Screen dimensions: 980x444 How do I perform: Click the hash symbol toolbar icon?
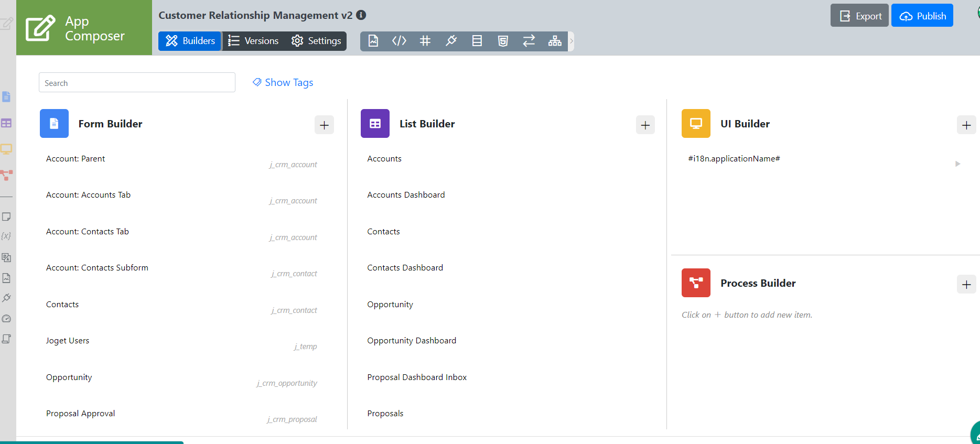tap(425, 41)
